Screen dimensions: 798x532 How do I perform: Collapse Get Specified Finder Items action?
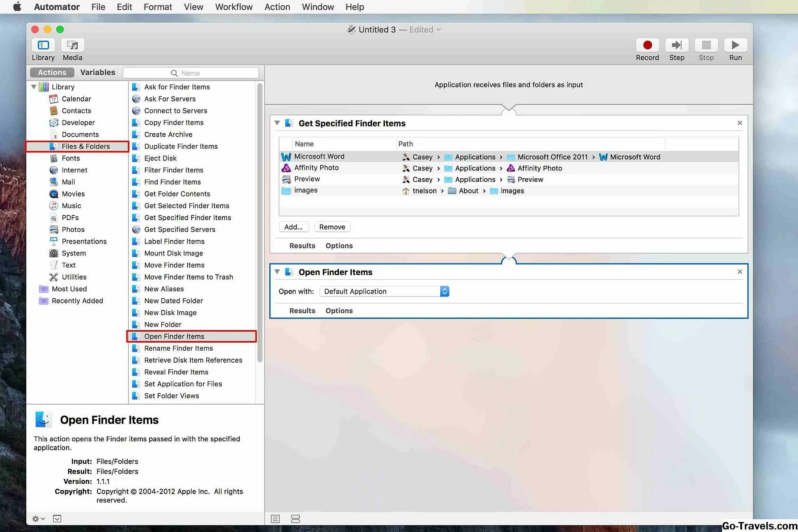(x=277, y=123)
